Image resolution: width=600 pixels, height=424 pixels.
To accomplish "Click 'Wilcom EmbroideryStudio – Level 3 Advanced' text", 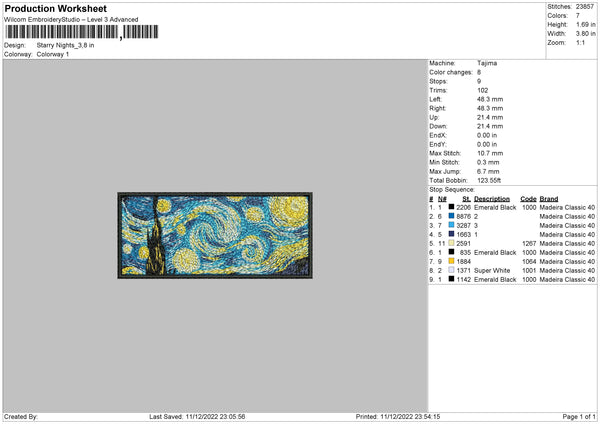I will (71, 20).
